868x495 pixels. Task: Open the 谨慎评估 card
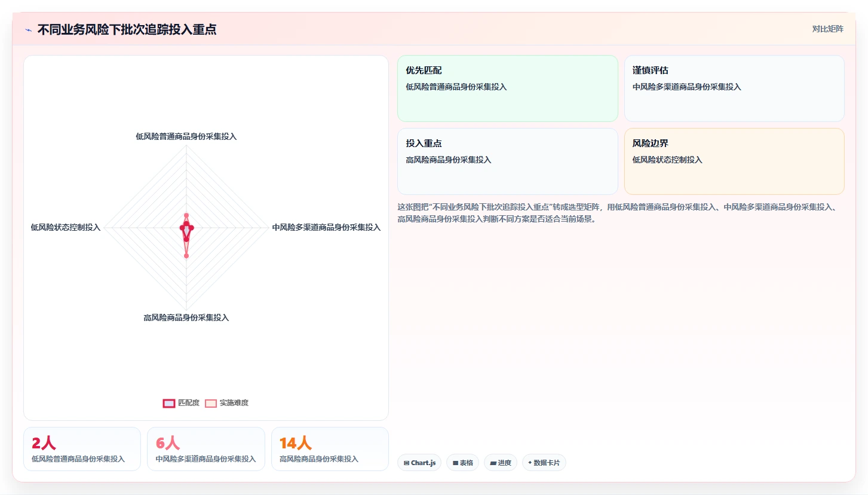(734, 88)
